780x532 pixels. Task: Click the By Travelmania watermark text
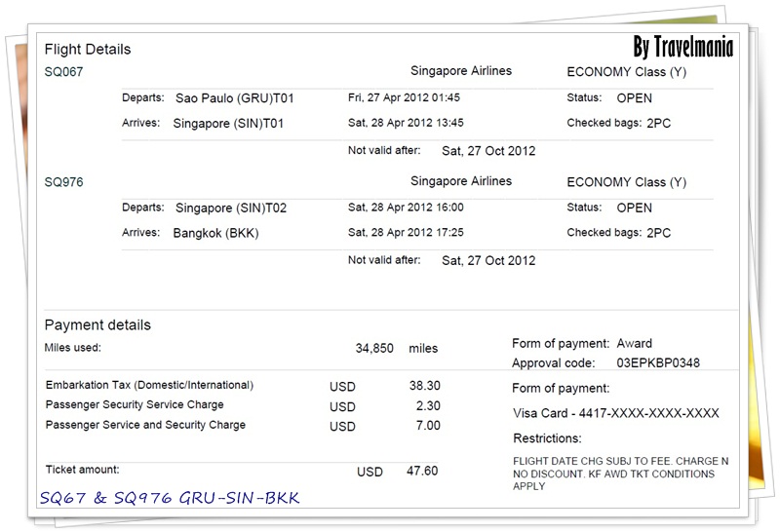coord(682,47)
